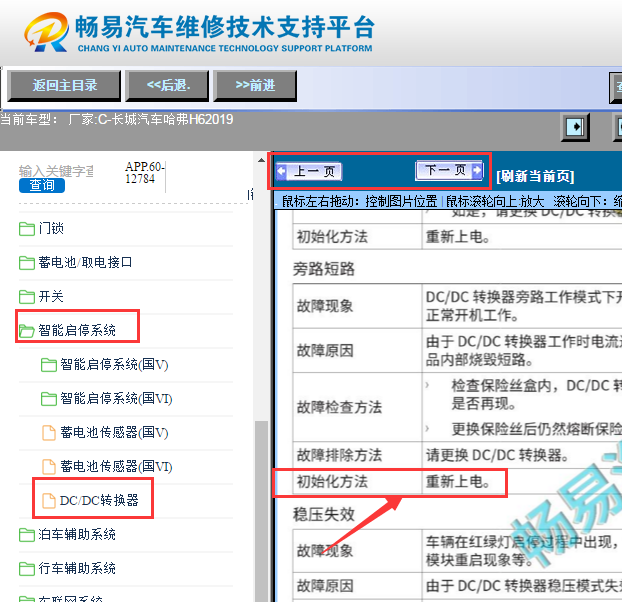Open the 蓄电池传感器(国V) document

pos(114,432)
